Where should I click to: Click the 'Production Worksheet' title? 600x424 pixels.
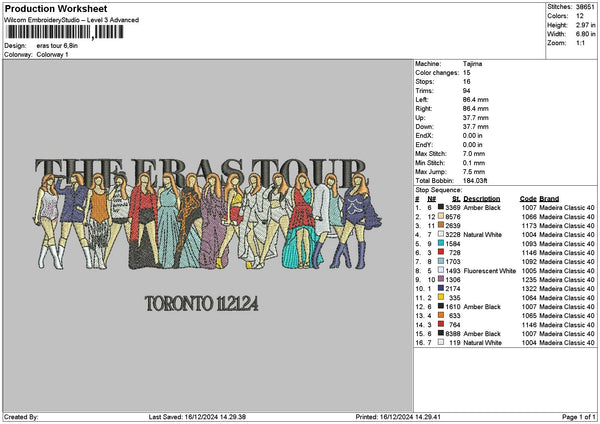pos(56,9)
